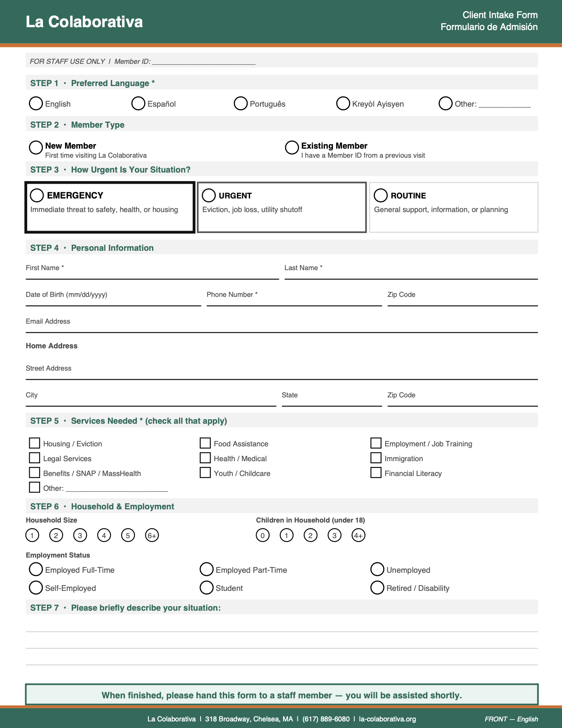Select household size 6+
The height and width of the screenshot is (728, 562).
(x=152, y=535)
